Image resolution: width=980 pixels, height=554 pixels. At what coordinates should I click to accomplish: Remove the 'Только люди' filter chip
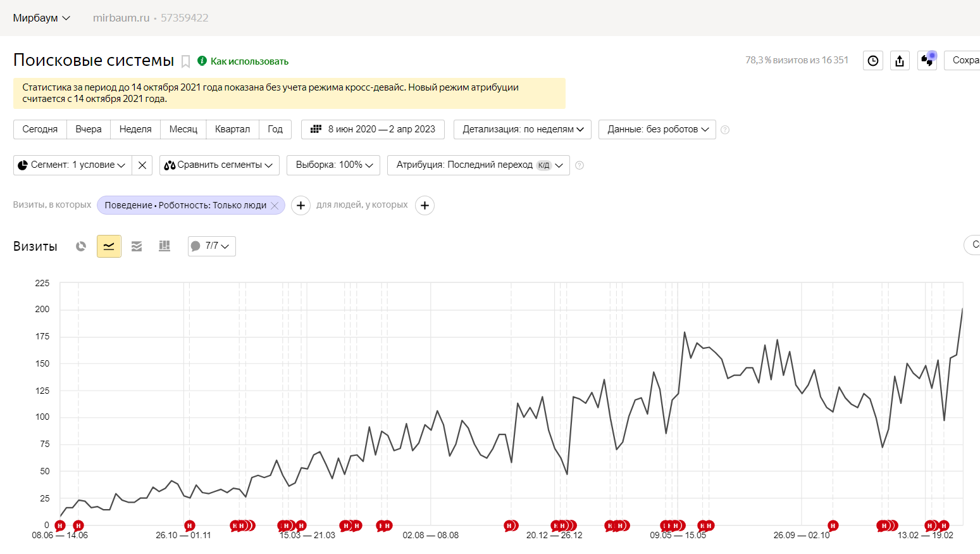pos(275,205)
